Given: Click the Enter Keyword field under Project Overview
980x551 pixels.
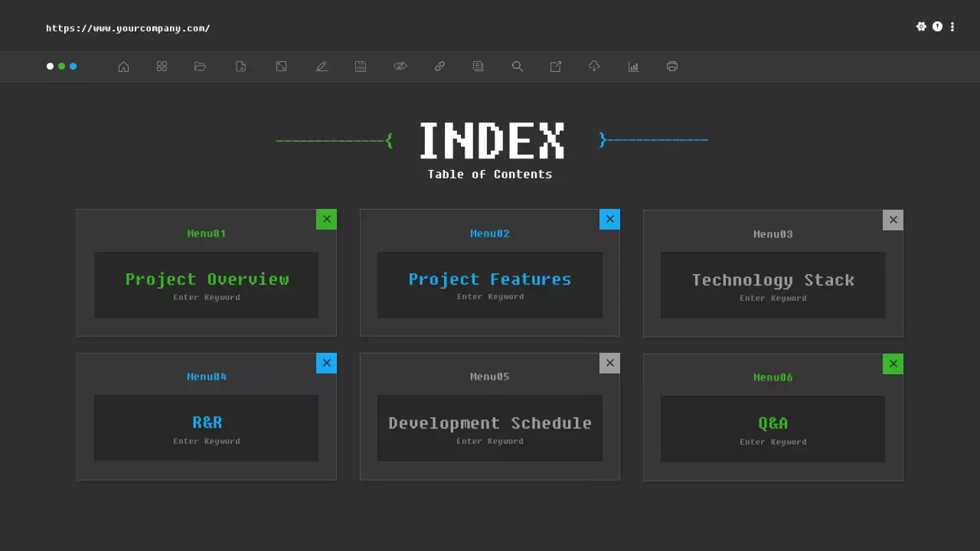Looking at the screenshot, I should (206, 297).
